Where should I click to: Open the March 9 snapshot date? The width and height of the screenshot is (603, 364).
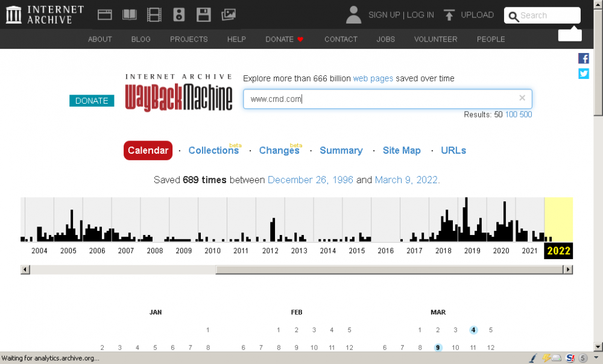click(x=438, y=348)
